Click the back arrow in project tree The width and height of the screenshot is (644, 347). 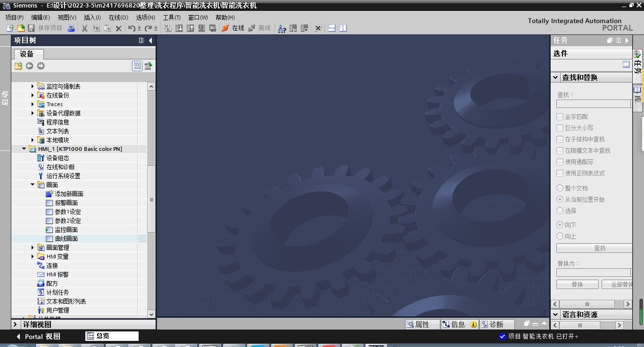tap(30, 66)
